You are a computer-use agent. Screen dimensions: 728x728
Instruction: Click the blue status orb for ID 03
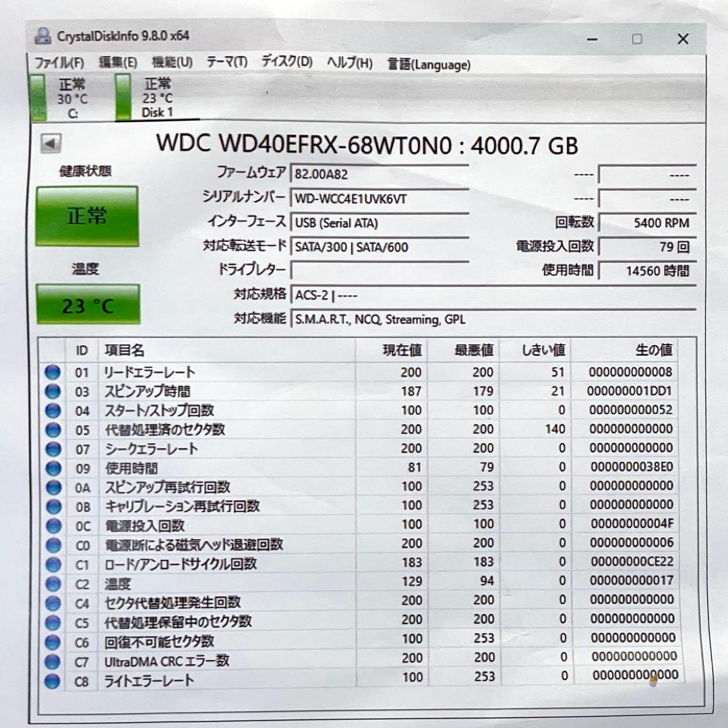(x=53, y=392)
